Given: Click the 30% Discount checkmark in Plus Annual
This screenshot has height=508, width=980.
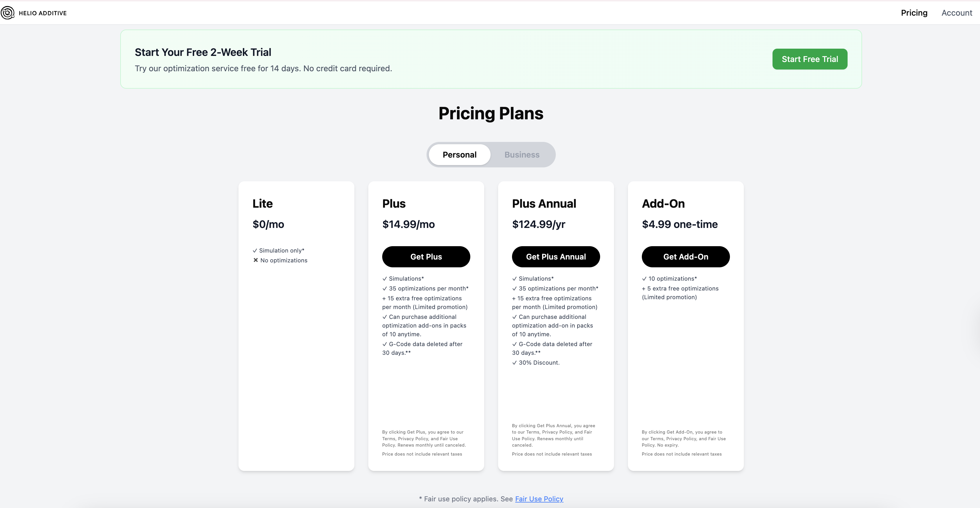Looking at the screenshot, I should tap(514, 362).
